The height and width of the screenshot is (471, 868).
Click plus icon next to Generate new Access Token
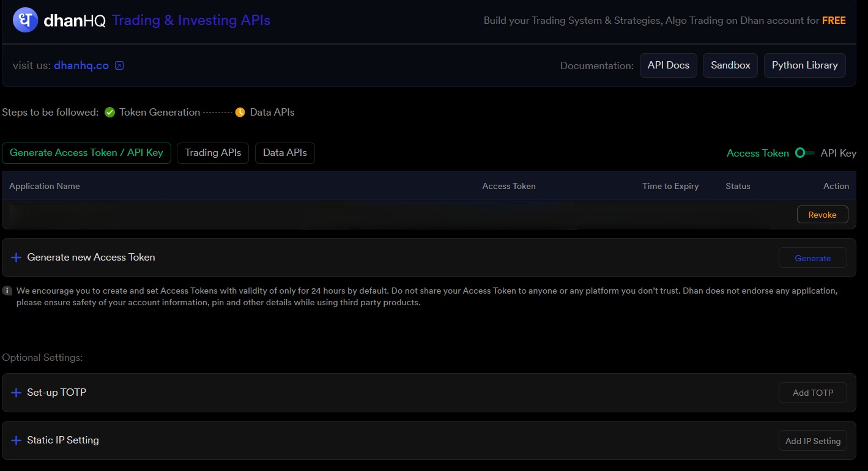click(x=17, y=258)
